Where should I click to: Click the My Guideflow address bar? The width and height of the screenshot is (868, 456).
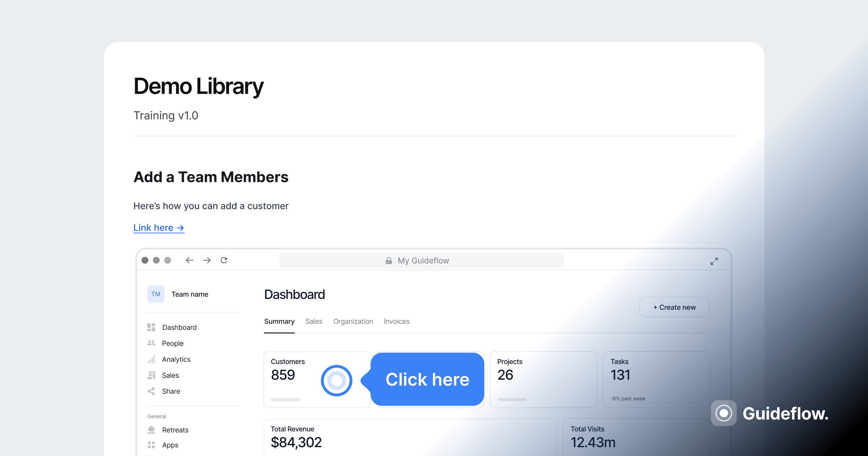click(421, 261)
